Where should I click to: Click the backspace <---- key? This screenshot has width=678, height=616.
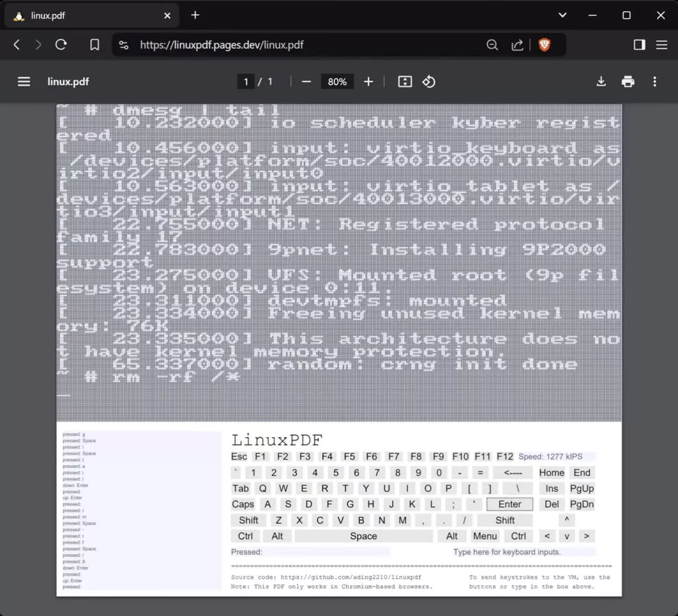[513, 473]
